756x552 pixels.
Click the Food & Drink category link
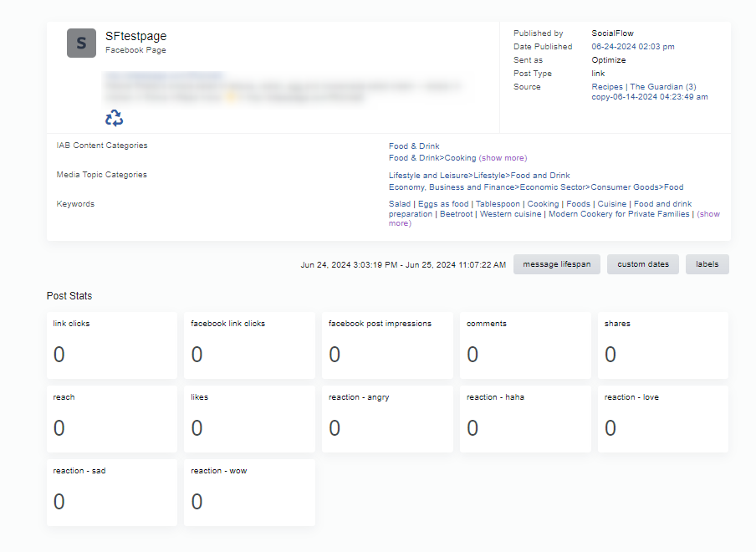414,146
